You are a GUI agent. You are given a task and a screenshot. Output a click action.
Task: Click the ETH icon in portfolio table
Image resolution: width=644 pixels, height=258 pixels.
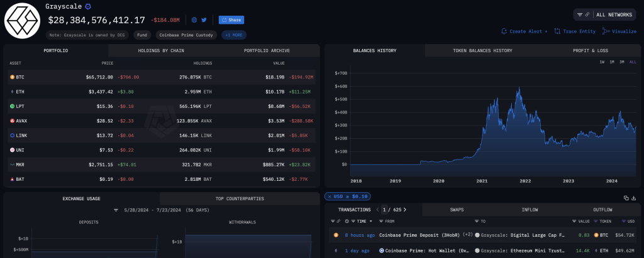coord(12,92)
